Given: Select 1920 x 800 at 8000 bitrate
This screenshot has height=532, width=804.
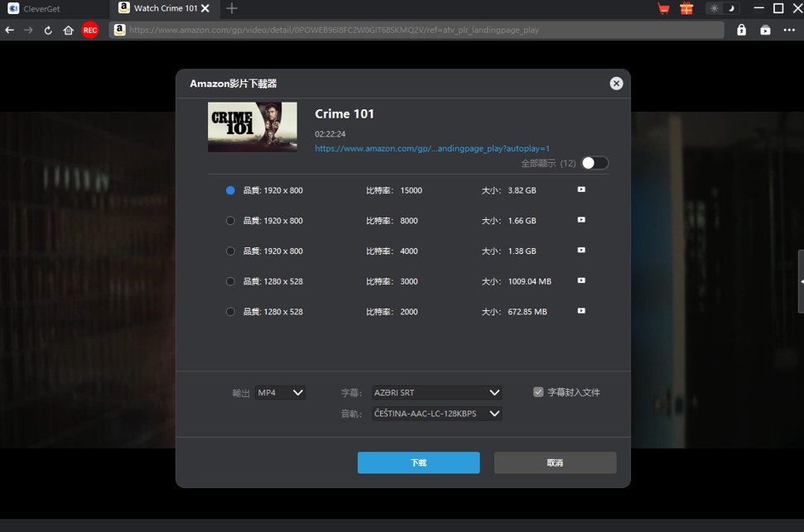Looking at the screenshot, I should (x=230, y=221).
